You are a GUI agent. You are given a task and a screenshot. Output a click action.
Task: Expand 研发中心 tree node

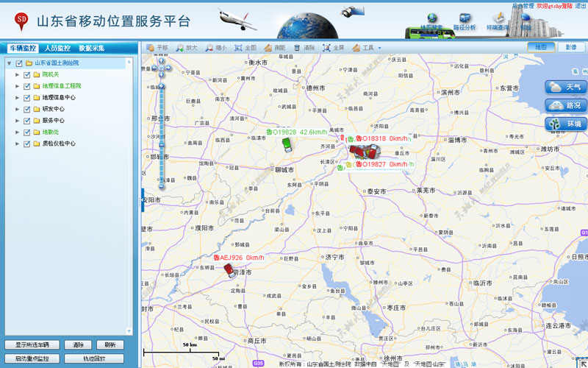tap(17, 109)
